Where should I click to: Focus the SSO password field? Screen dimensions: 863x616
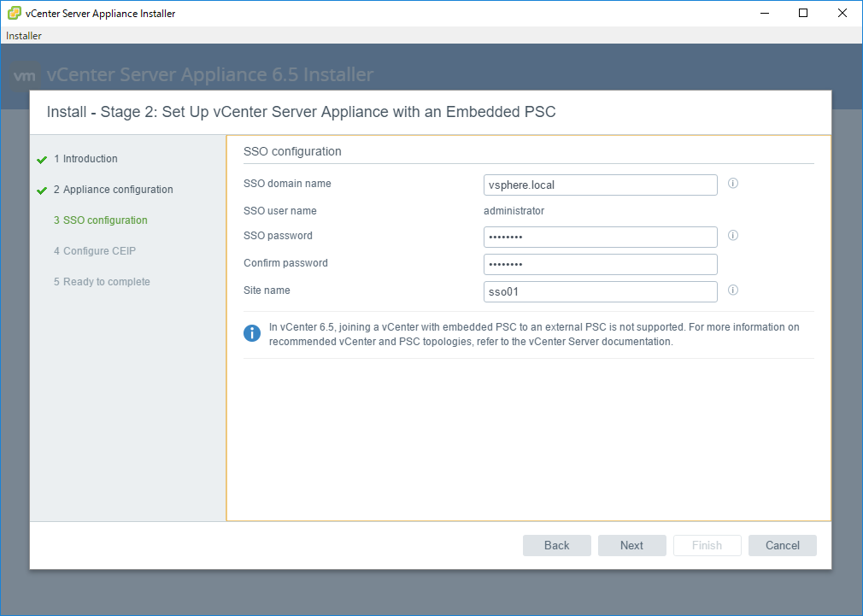(601, 238)
